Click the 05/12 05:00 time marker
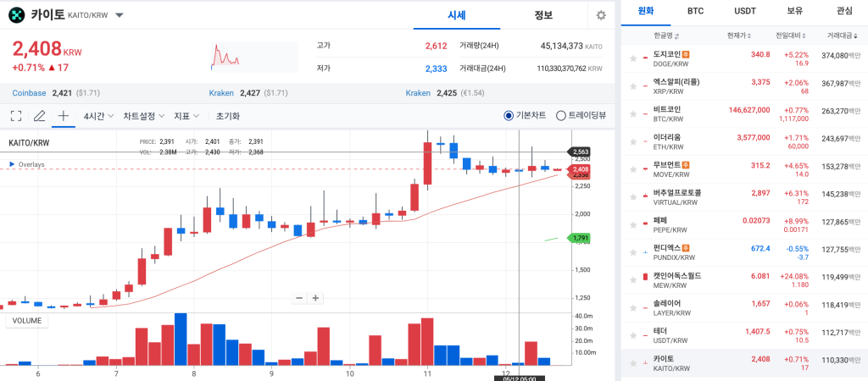 point(519,378)
